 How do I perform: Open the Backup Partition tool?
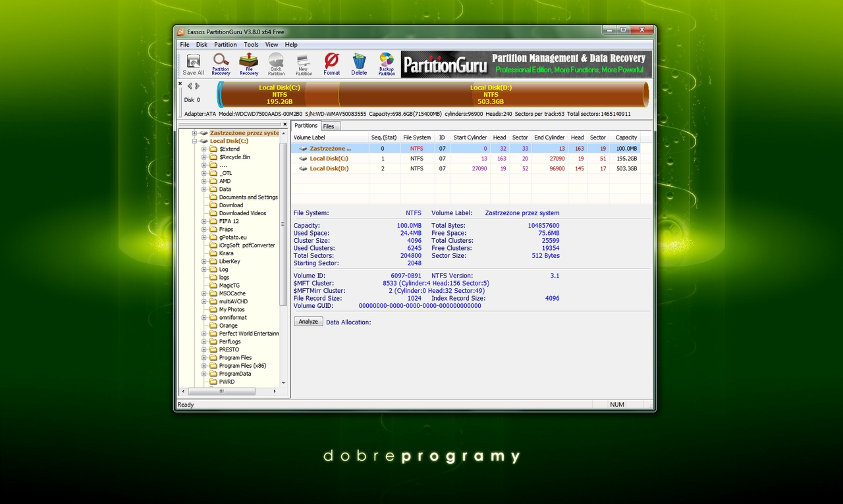click(x=387, y=64)
